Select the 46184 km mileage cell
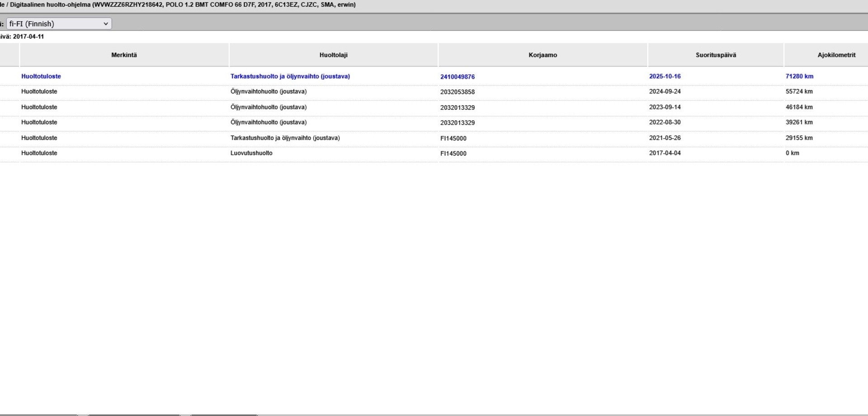 [x=799, y=108]
